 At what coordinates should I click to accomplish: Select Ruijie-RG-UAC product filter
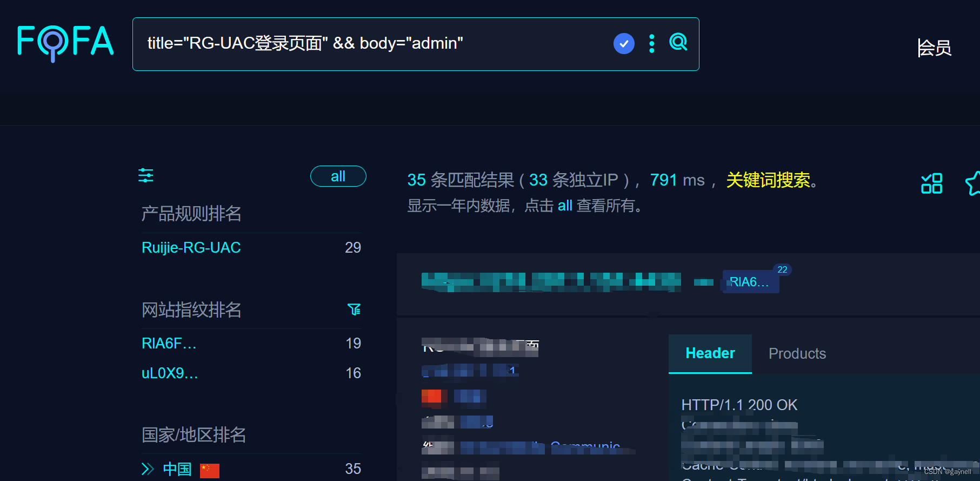click(x=191, y=247)
